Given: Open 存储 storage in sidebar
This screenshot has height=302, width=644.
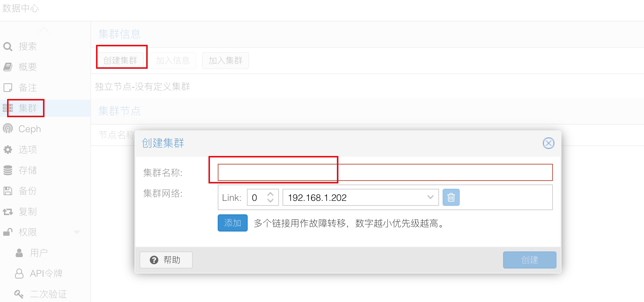Looking at the screenshot, I should pyautogui.click(x=27, y=170).
